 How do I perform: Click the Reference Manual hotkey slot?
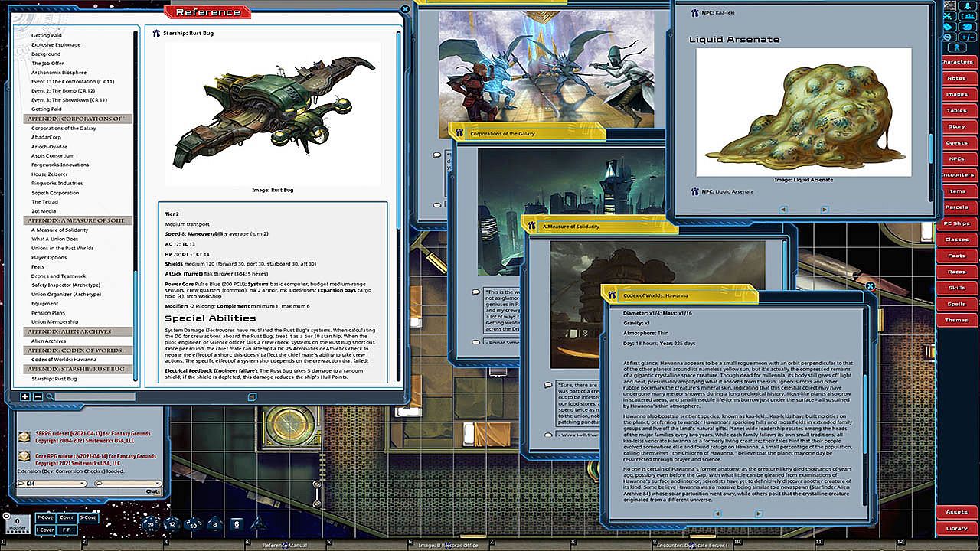point(285,545)
